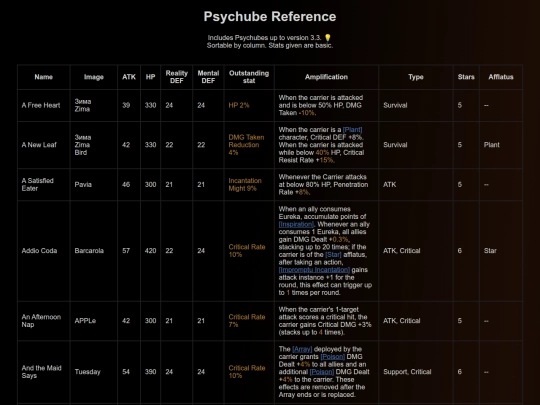This screenshot has height=405, width=540.
Task: Open the [Star] link in Addio Coda row
Action: pyautogui.click(x=333, y=255)
